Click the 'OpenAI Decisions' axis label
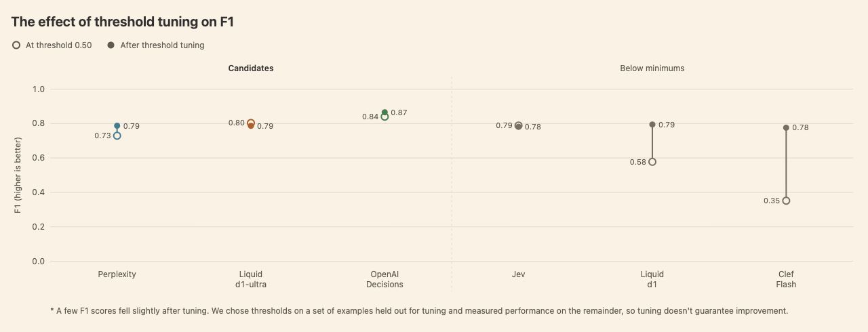Image resolution: width=868 pixels, height=332 pixels. pos(384,279)
